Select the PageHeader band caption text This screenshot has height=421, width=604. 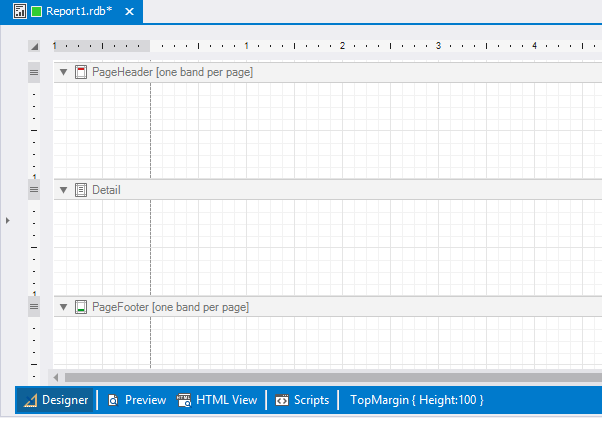pyautogui.click(x=173, y=72)
